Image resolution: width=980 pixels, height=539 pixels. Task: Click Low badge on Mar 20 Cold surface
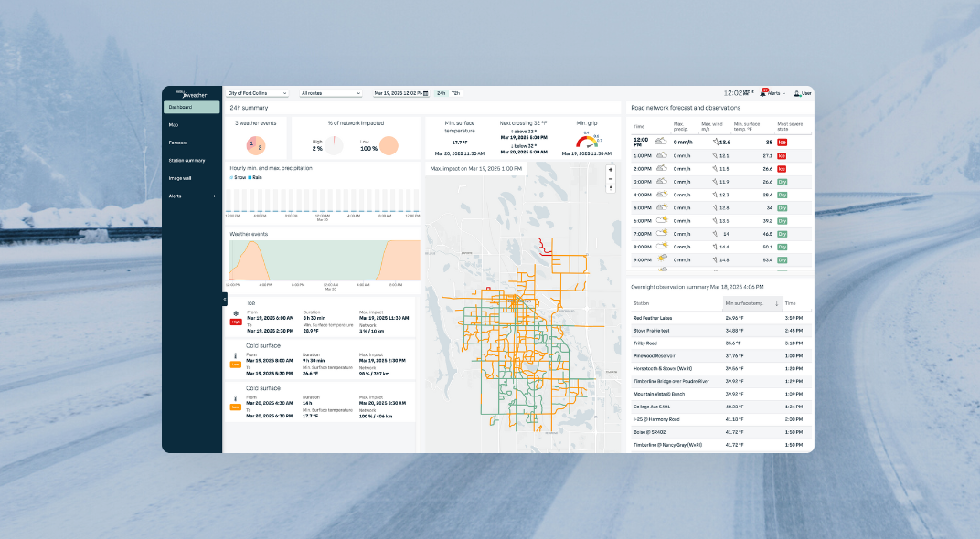point(236,407)
